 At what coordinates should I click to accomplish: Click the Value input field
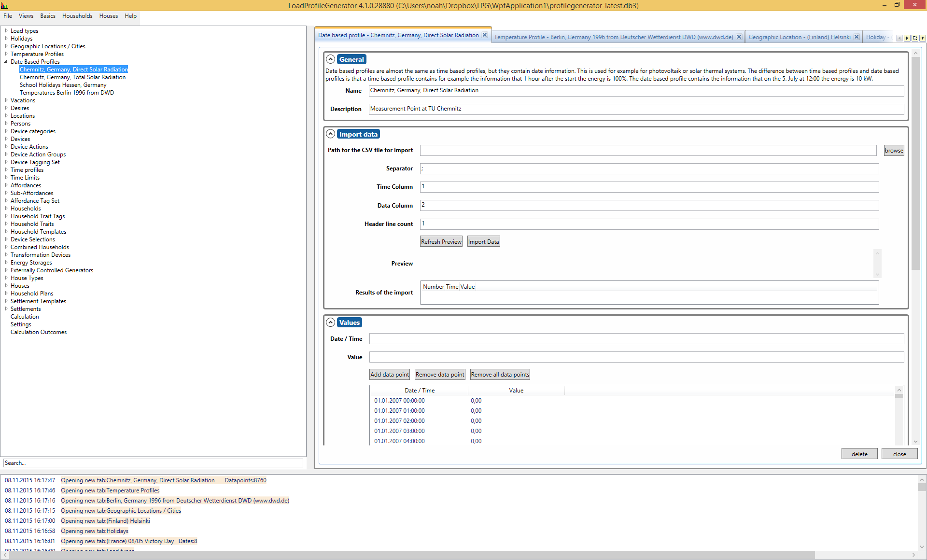[636, 357]
